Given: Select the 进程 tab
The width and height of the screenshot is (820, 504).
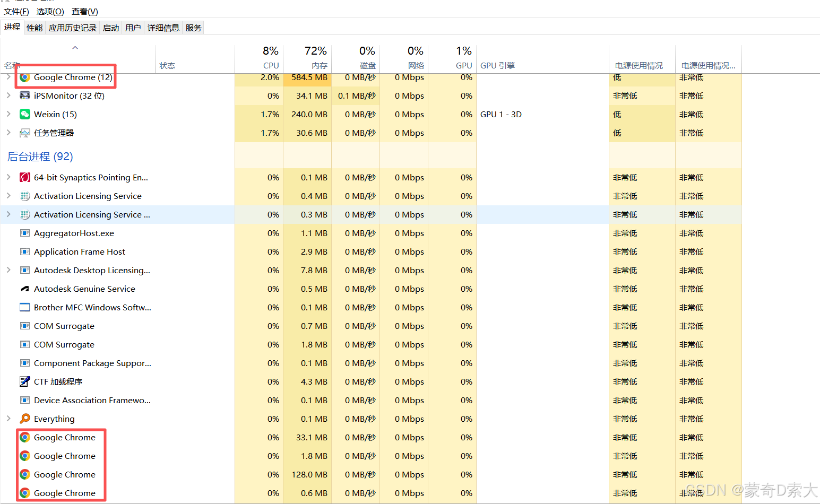Looking at the screenshot, I should [x=12, y=27].
